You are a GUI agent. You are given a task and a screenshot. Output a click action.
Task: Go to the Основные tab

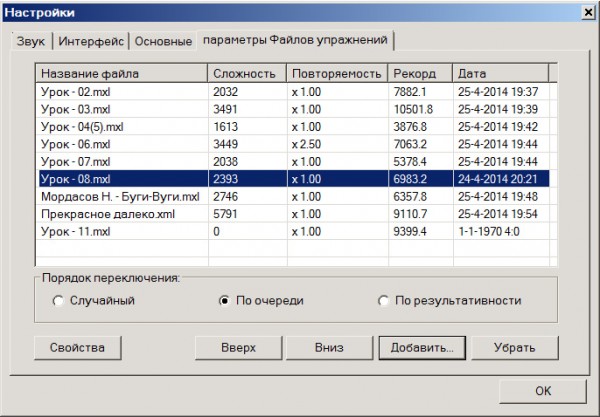[x=163, y=42]
